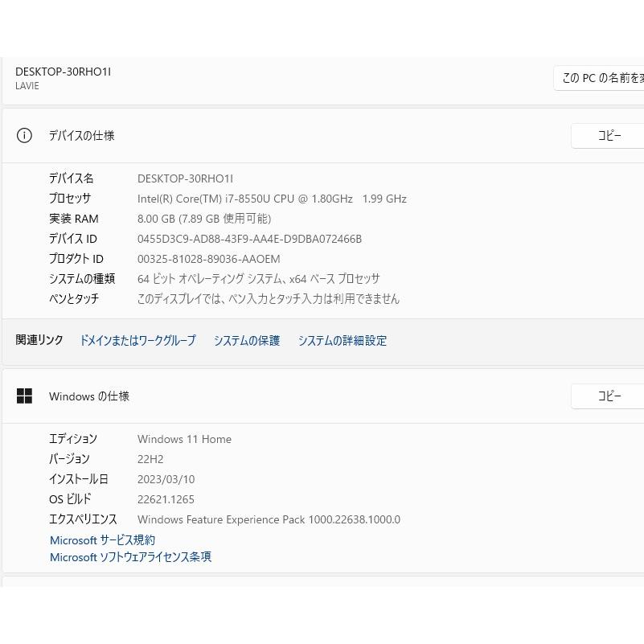Screen dimensions: 644x644
Task: Collapse the デバイスの仕様 section header
Action: (323, 136)
